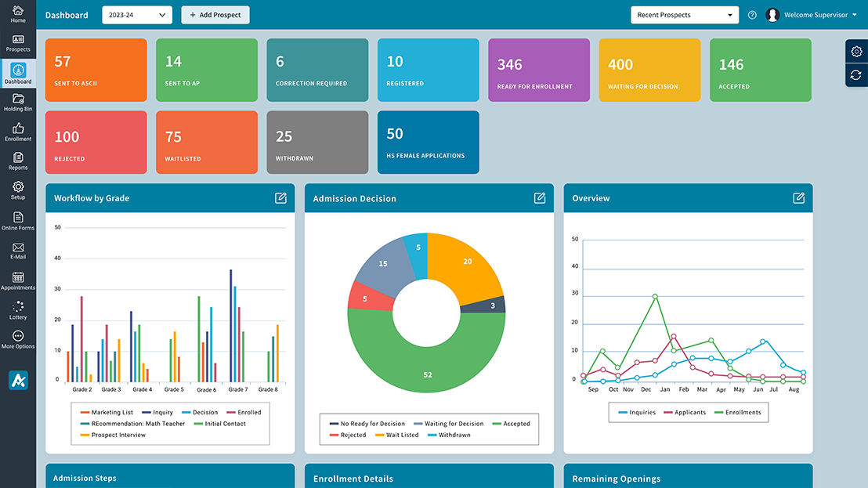Open Online Forms from the sidebar
Screen dimensions: 868x488
coord(17,220)
